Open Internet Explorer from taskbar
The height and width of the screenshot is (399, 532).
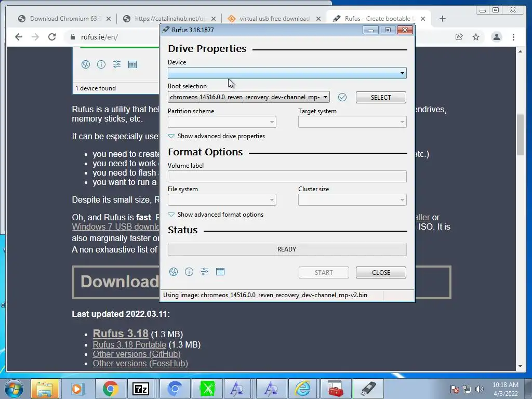click(302, 389)
